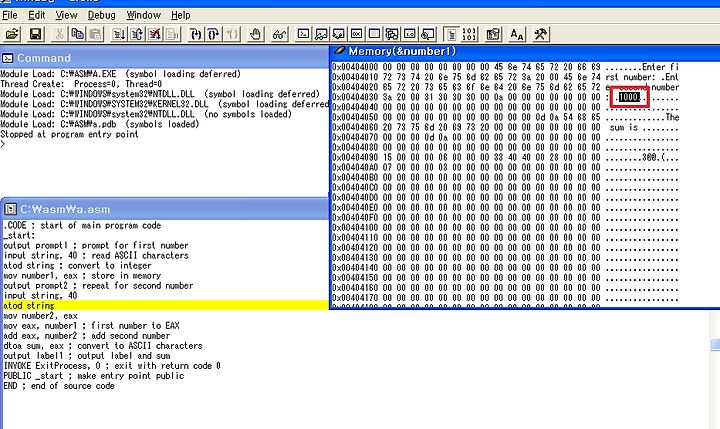Click the Open source file toolbar icon
The image size is (720, 429).
pos(12,34)
